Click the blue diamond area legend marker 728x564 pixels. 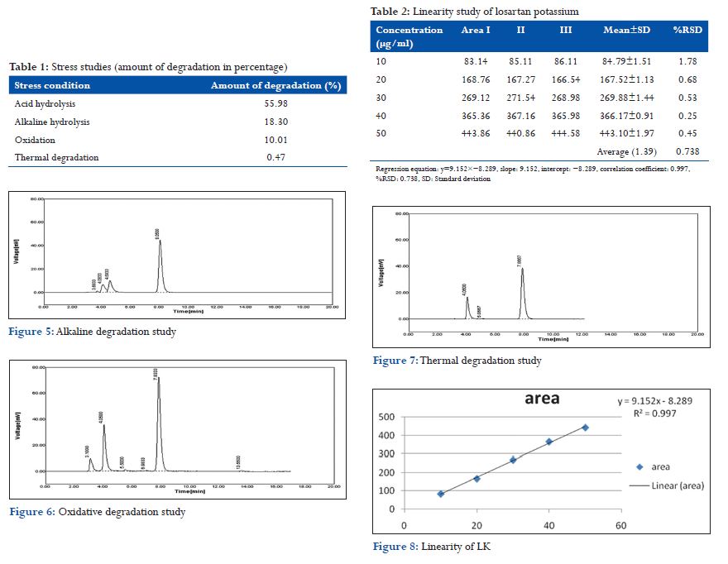pyautogui.click(x=639, y=466)
